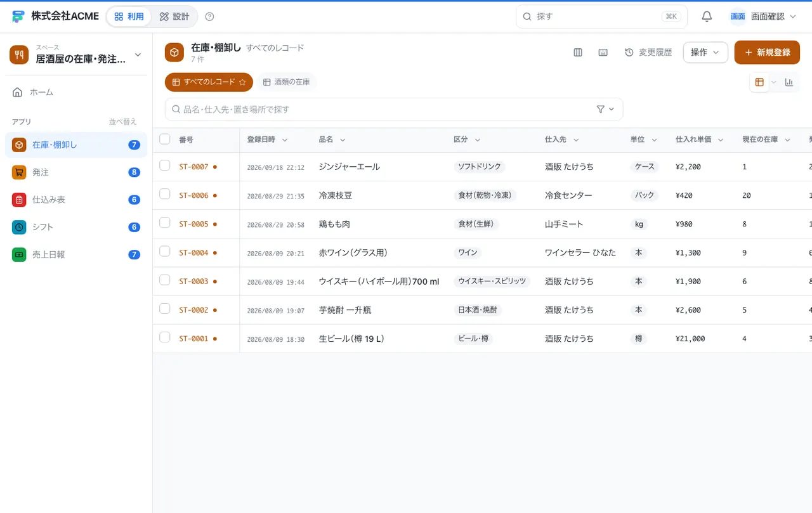This screenshot has width=812, height=513.
Task: Click the 発注 cart icon
Action: [x=19, y=172]
